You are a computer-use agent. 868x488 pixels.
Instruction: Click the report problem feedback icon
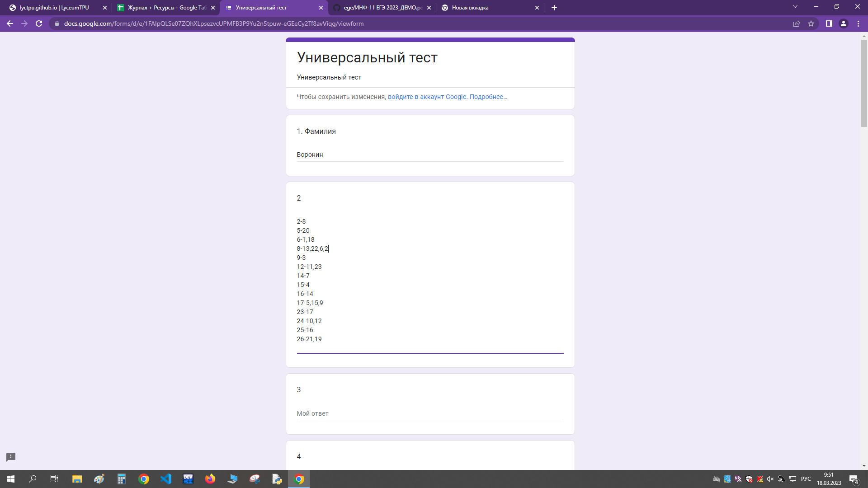click(x=11, y=457)
